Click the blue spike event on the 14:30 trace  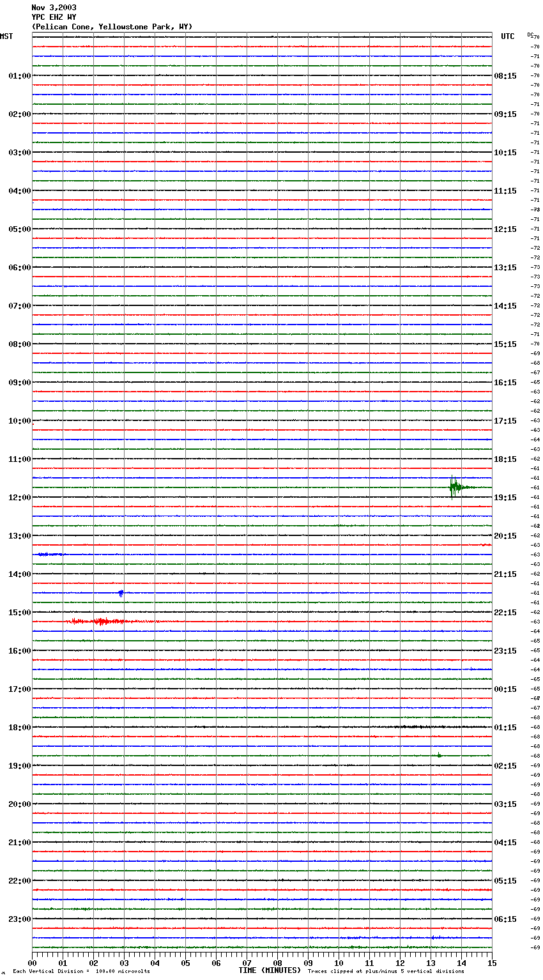pyautogui.click(x=121, y=593)
